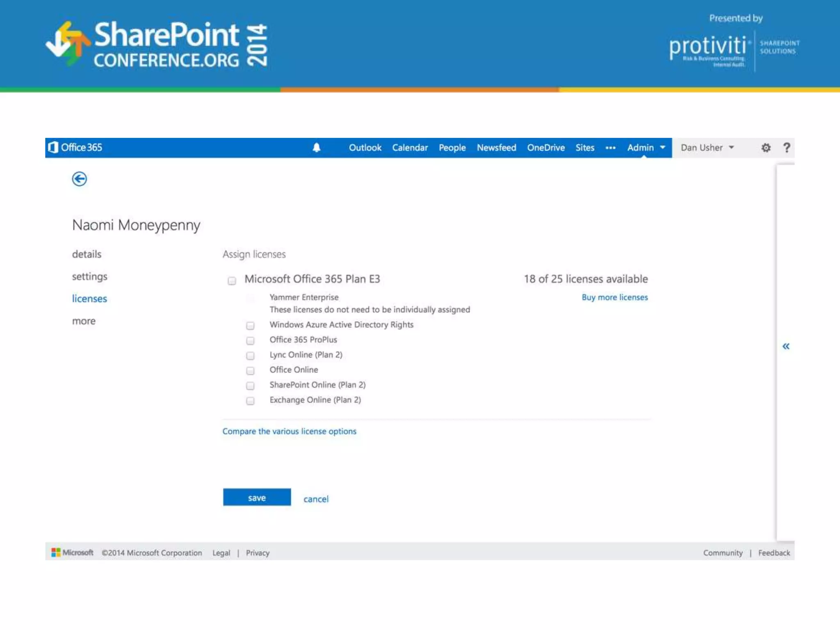The height and width of the screenshot is (630, 840).
Task: Click the Buy more licenses link
Action: (x=614, y=297)
